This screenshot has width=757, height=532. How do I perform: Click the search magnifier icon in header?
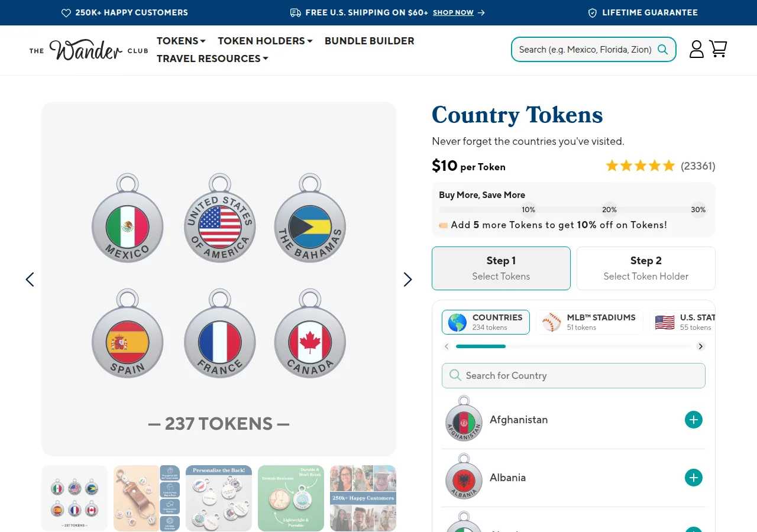point(663,50)
